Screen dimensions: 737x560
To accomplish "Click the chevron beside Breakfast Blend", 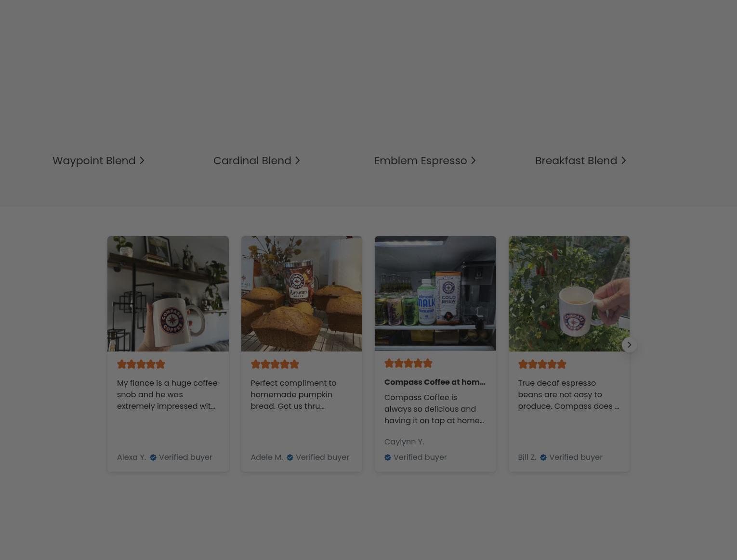I will click(x=623, y=160).
